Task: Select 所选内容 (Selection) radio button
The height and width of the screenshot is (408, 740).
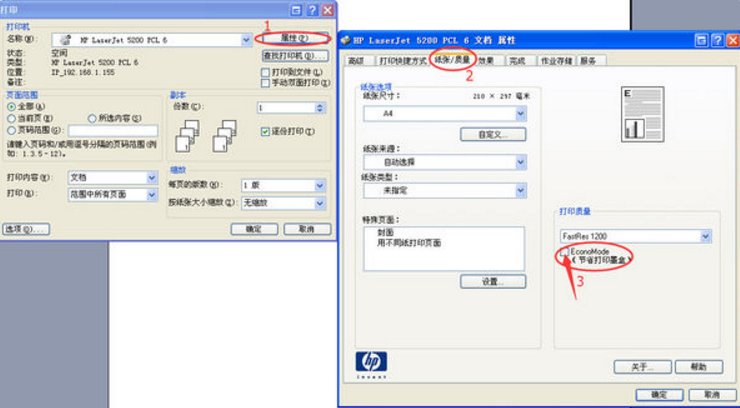Action: tap(92, 118)
